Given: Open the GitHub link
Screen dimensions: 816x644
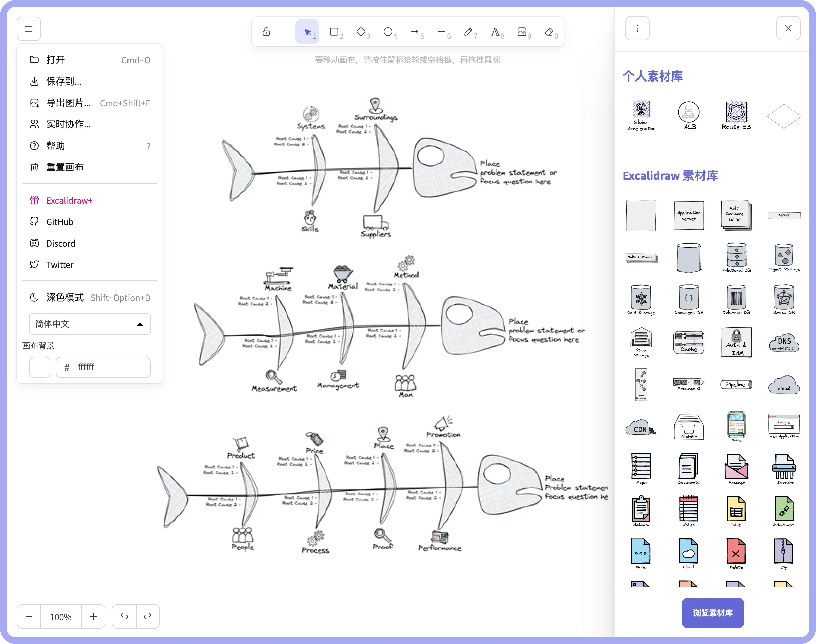Looking at the screenshot, I should (60, 222).
